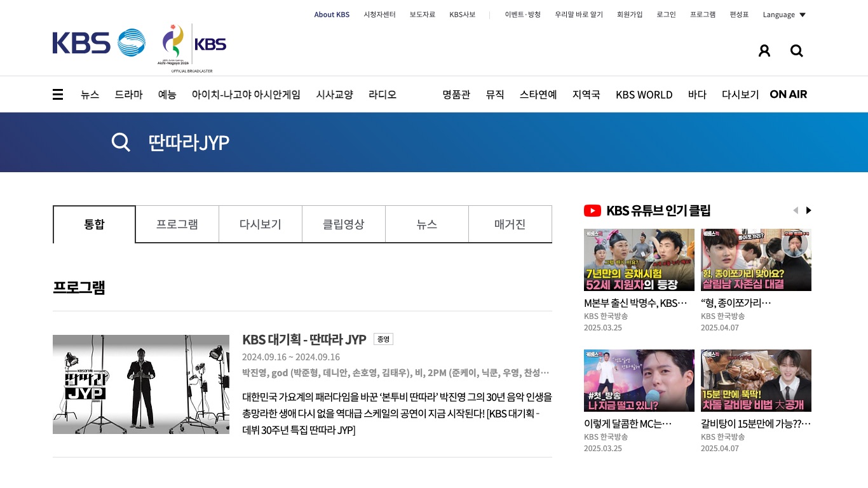Screen dimensions: 868x488
Task: Open 시사교양 in the main navigation
Action: click(x=334, y=95)
